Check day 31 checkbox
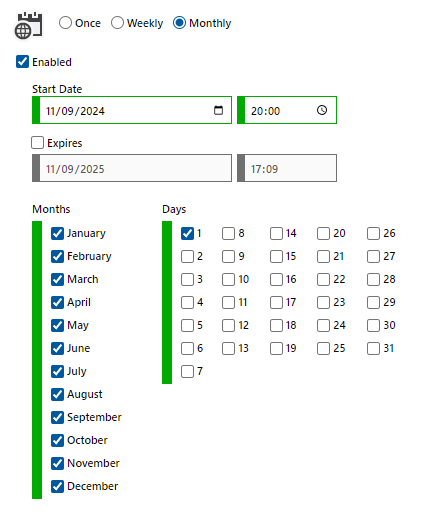Image resolution: width=423 pixels, height=514 pixels. click(x=373, y=348)
